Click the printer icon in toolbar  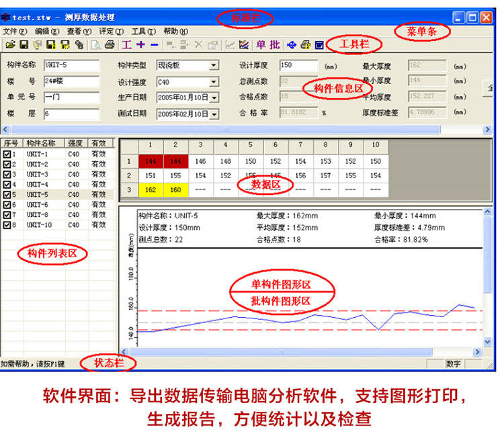(x=110, y=44)
